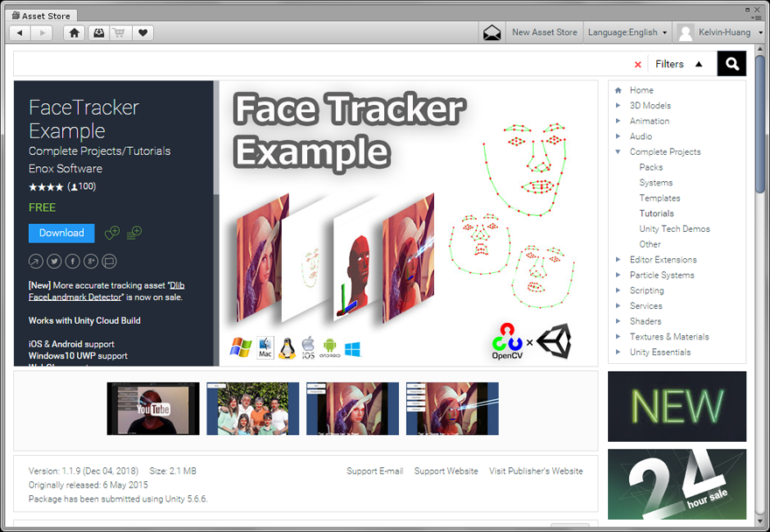The width and height of the screenshot is (770, 532).
Task: Select Systems subcategory
Action: click(x=655, y=183)
